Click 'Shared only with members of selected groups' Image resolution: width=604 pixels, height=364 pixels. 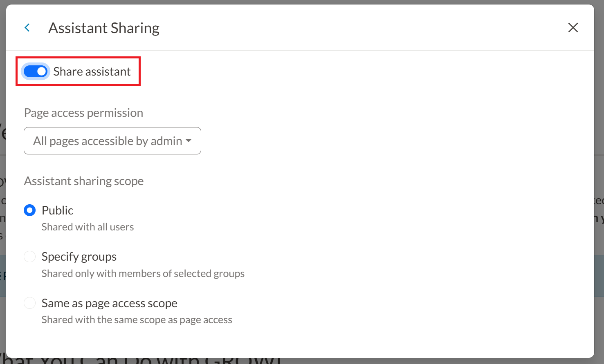143,273
